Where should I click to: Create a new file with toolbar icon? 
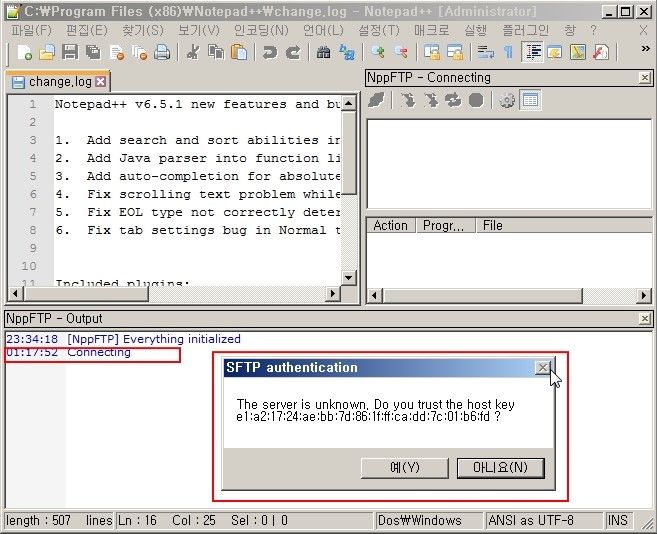[x=25, y=52]
